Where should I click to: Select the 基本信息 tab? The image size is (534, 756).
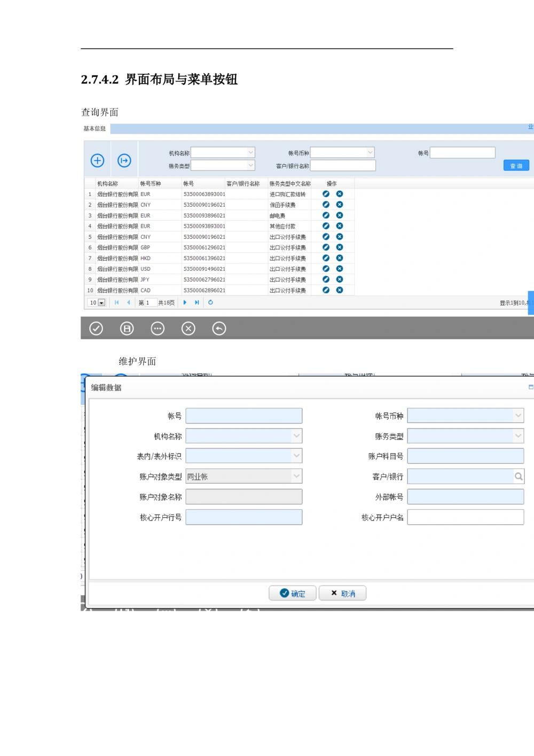[95, 128]
